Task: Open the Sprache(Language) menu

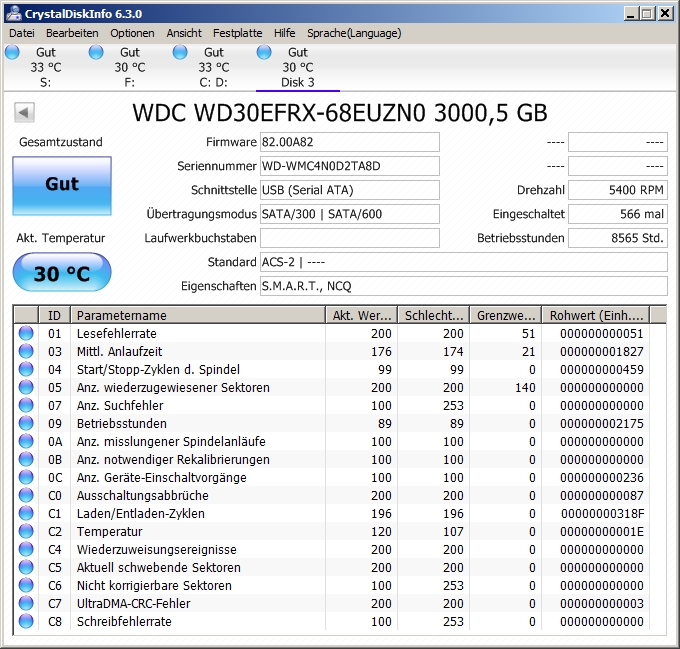Action: [x=354, y=33]
